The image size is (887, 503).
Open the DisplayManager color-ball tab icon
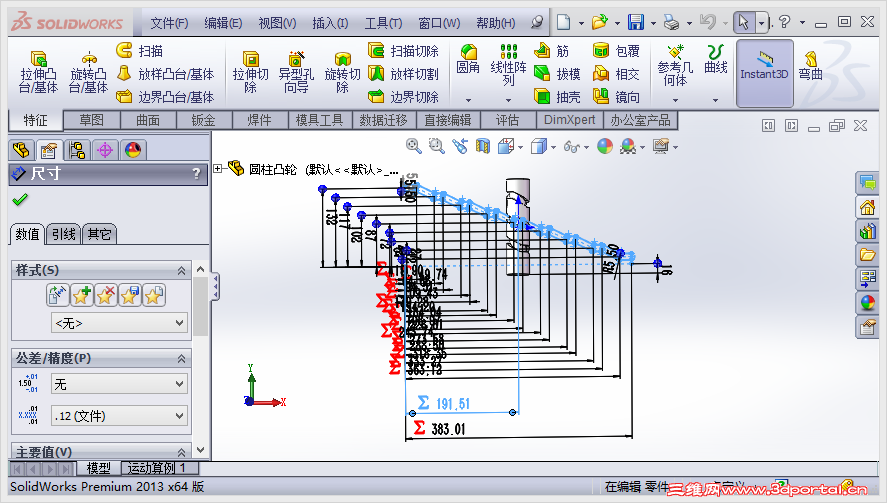133,150
